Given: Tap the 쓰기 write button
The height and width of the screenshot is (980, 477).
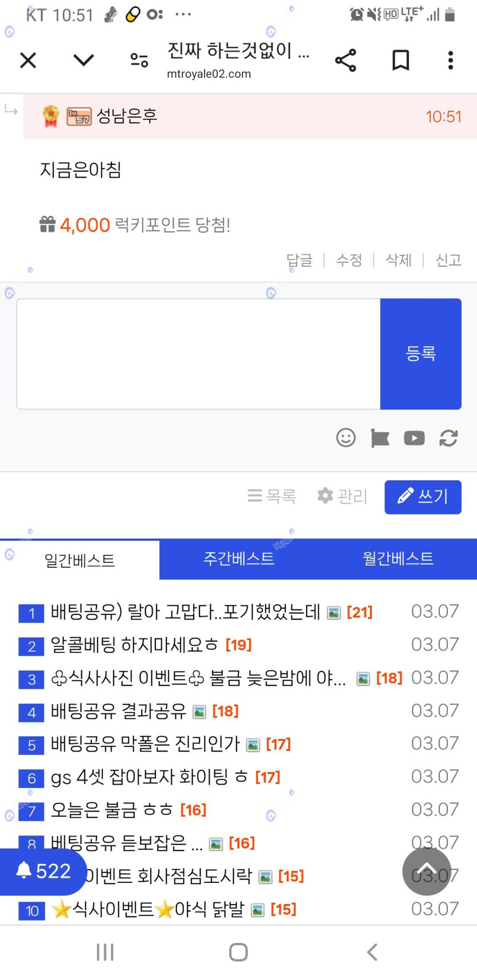Looking at the screenshot, I should 423,497.
